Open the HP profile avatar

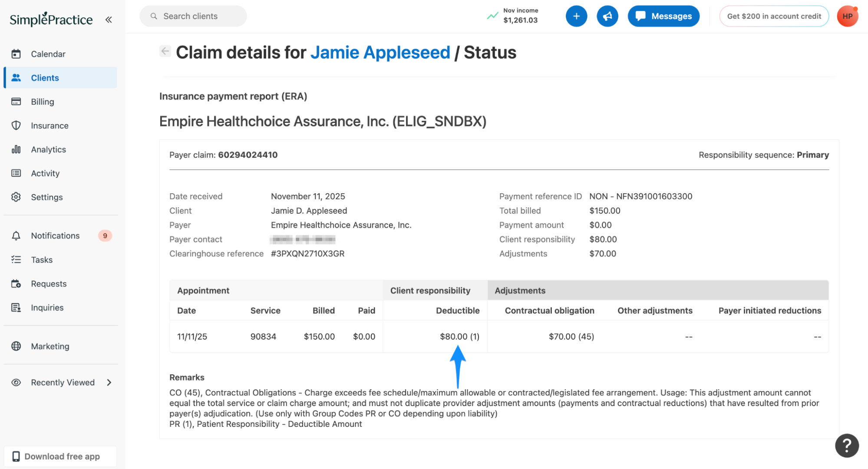848,16
